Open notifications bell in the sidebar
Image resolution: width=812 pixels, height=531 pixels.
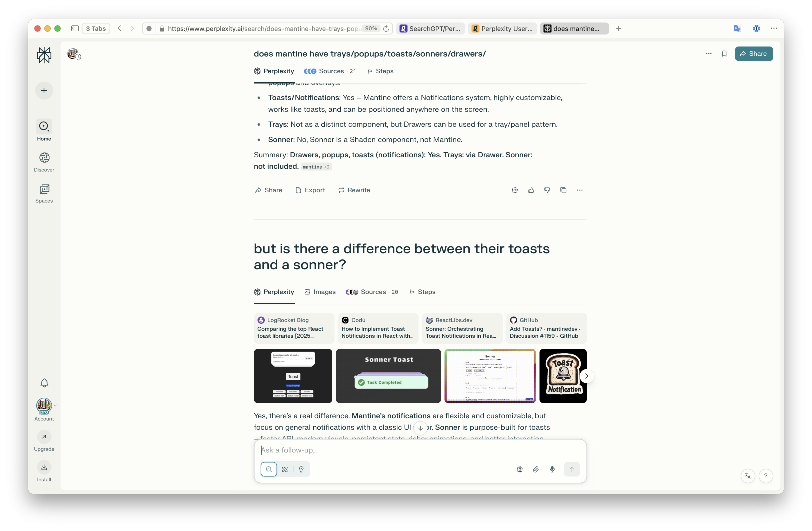(x=44, y=383)
